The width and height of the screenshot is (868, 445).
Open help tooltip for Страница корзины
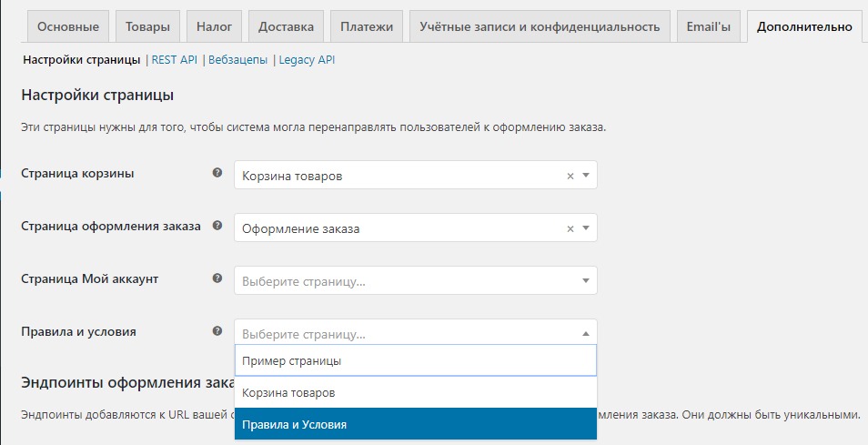217,173
